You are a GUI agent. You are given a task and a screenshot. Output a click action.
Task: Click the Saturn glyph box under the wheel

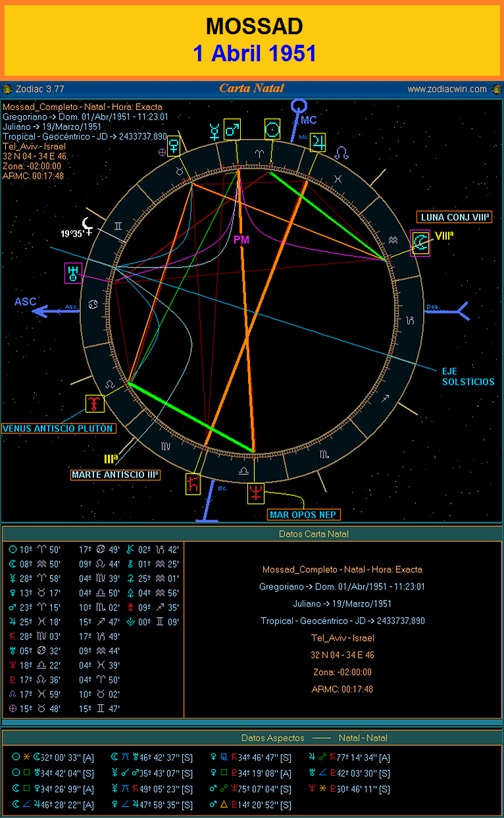[193, 483]
